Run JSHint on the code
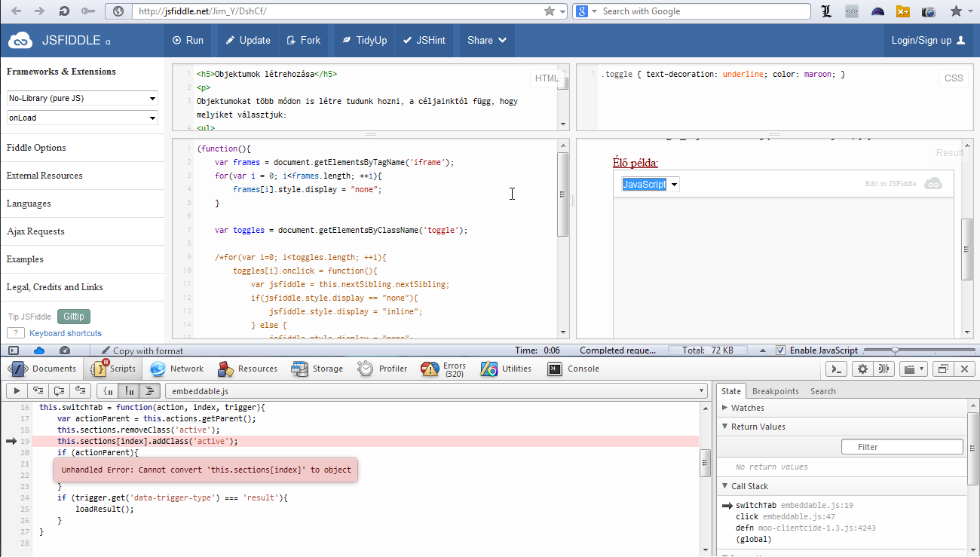 click(x=424, y=41)
